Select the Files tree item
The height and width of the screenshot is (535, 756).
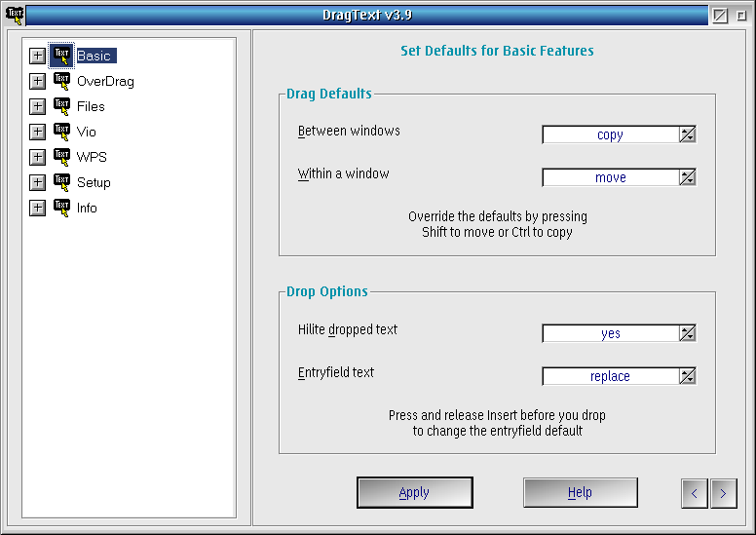click(x=91, y=106)
